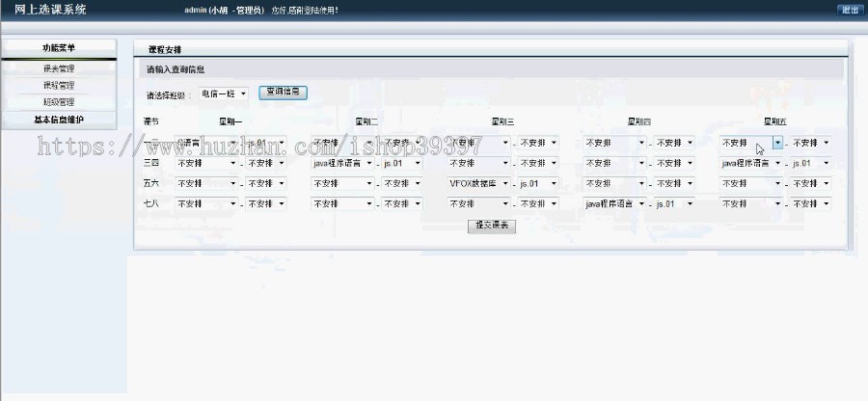Click the 五六 period row label
Screen dimensions: 868x401
pos(151,183)
